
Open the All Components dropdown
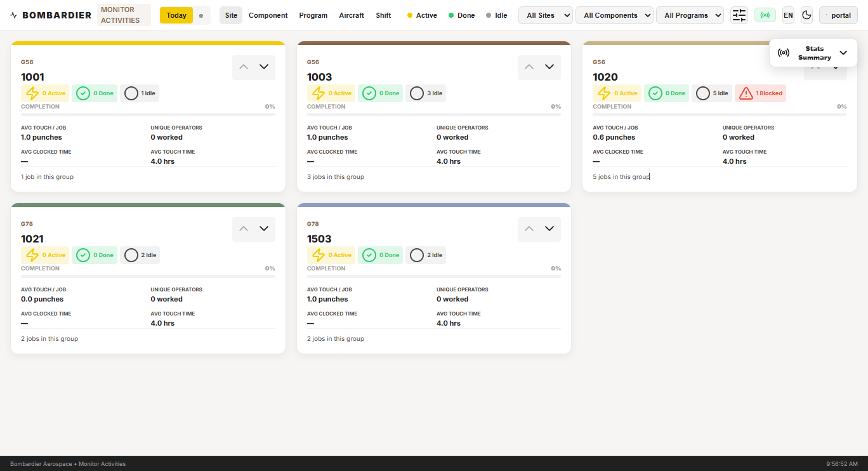[614, 15]
